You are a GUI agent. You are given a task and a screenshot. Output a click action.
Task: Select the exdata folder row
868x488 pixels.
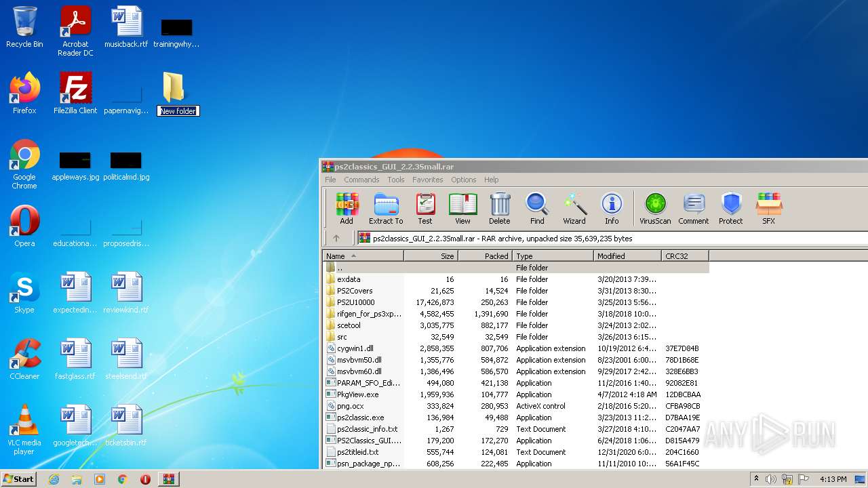516,279
